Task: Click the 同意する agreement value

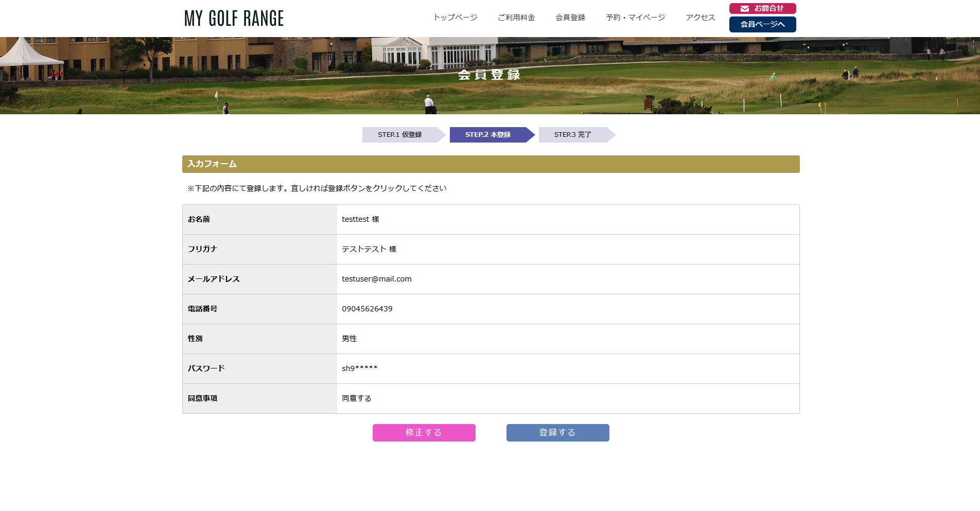Action: [357, 398]
